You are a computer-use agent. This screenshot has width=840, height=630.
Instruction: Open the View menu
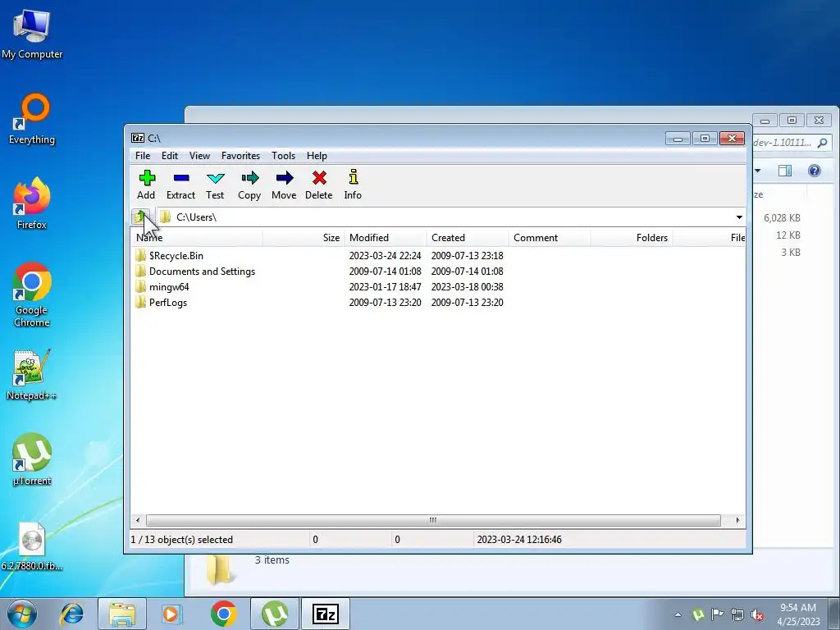[199, 156]
